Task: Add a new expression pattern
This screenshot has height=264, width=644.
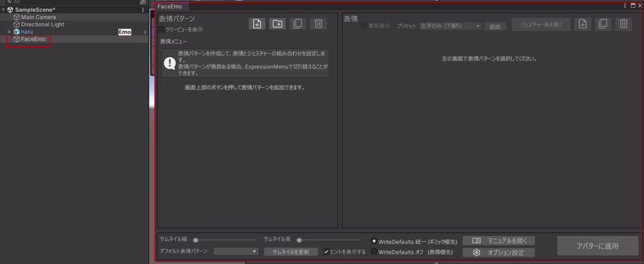Action: click(x=257, y=24)
